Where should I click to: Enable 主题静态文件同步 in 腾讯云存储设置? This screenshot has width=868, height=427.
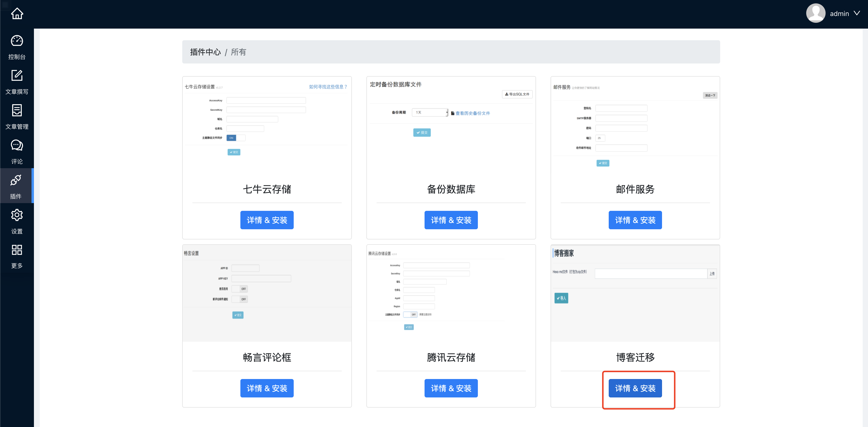[410, 315]
